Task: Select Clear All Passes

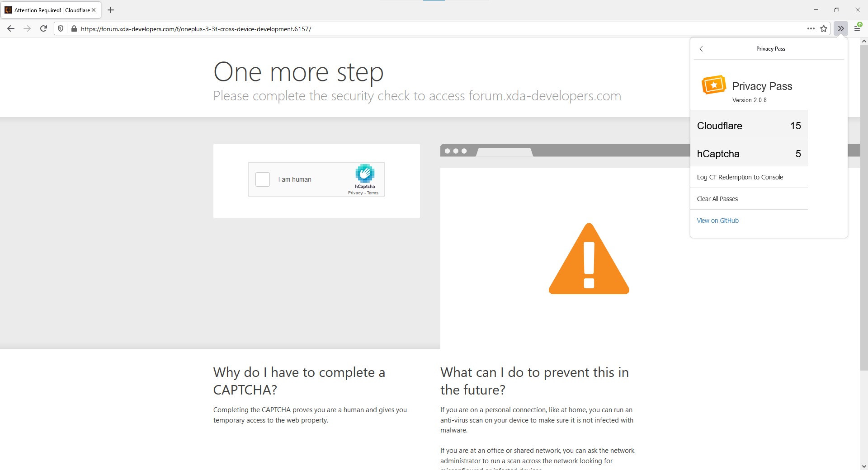Action: (x=717, y=198)
